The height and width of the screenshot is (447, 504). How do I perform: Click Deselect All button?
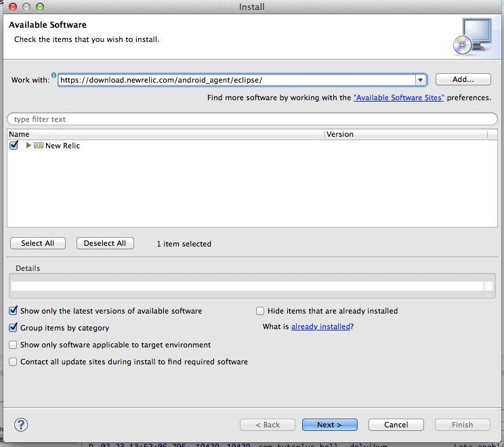[105, 243]
